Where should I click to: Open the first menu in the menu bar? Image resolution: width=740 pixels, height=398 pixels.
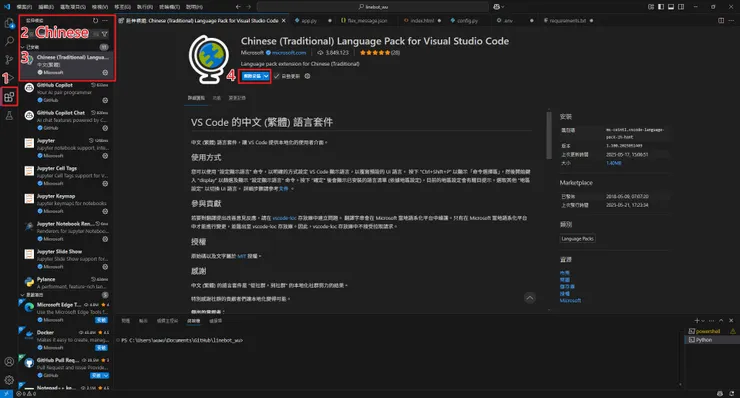(24, 7)
